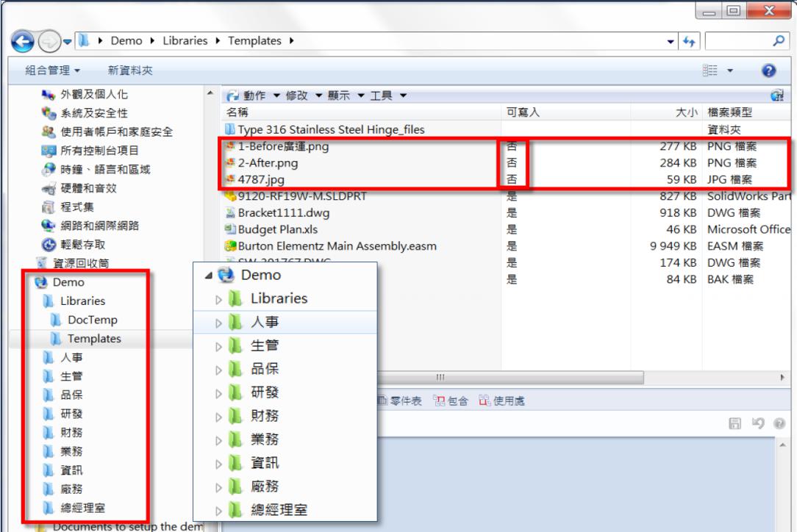The width and height of the screenshot is (797, 532).
Task: Select the 2-After.png image file
Action: [268, 162]
